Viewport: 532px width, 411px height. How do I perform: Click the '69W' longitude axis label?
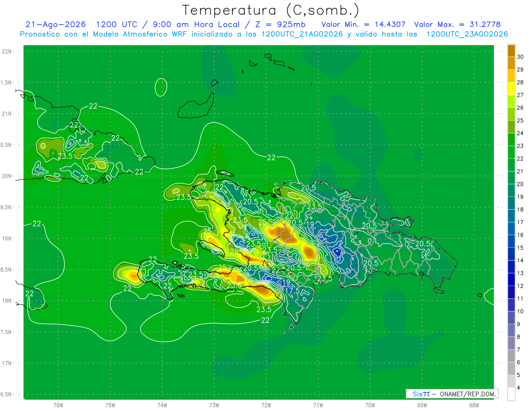(422, 405)
